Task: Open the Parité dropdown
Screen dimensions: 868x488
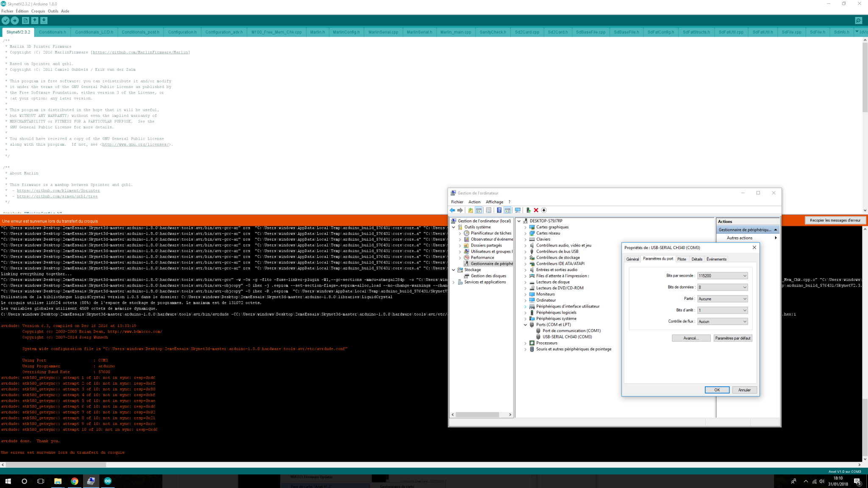Action: (722, 299)
